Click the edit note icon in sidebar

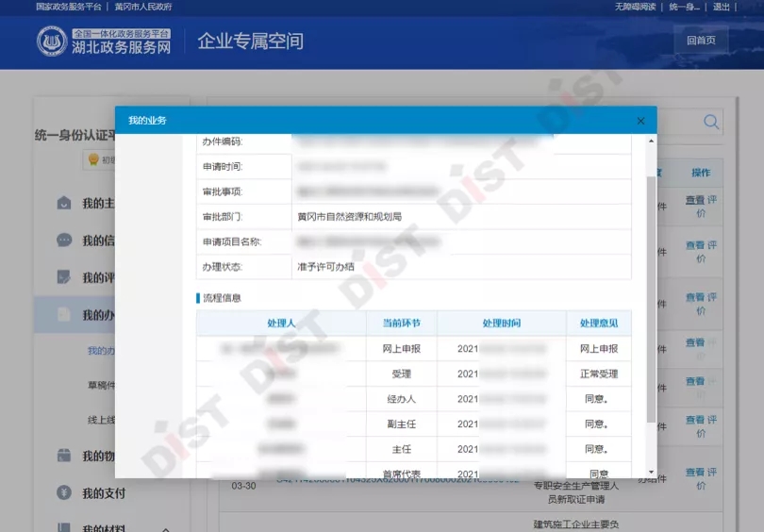[63, 277]
